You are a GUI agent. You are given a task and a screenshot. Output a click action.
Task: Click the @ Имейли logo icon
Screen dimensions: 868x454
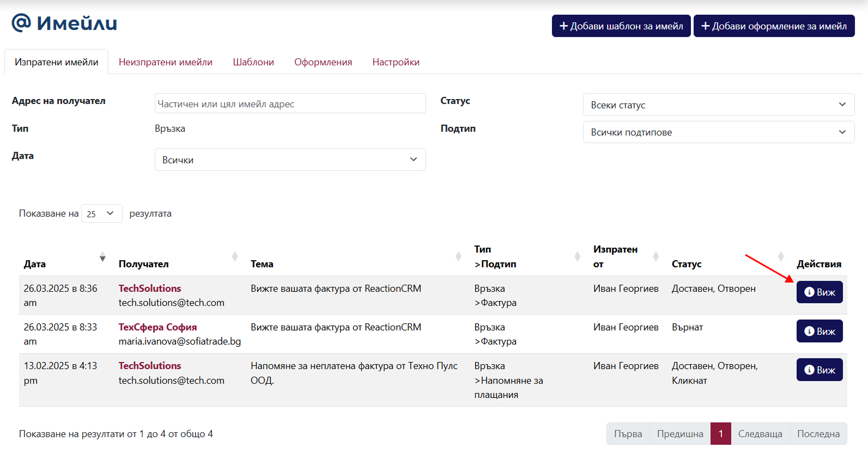click(x=21, y=23)
